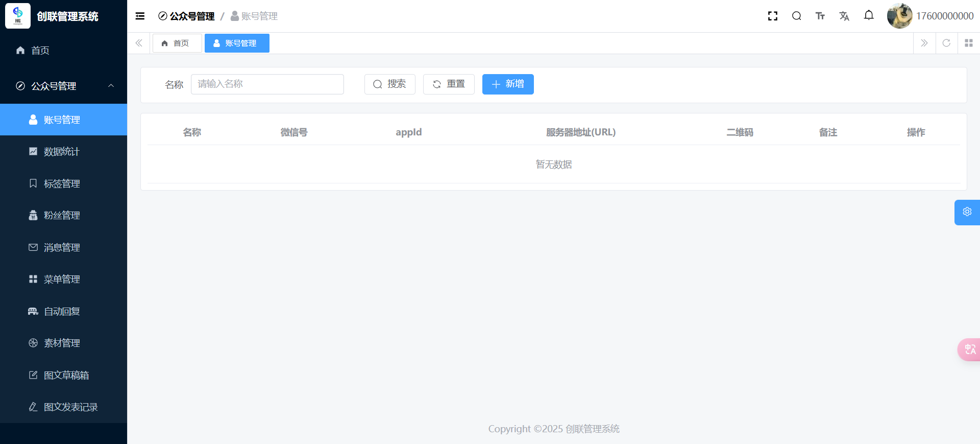Open 数据统计 in the sidebar
This screenshot has width=980, height=444.
pos(63,152)
